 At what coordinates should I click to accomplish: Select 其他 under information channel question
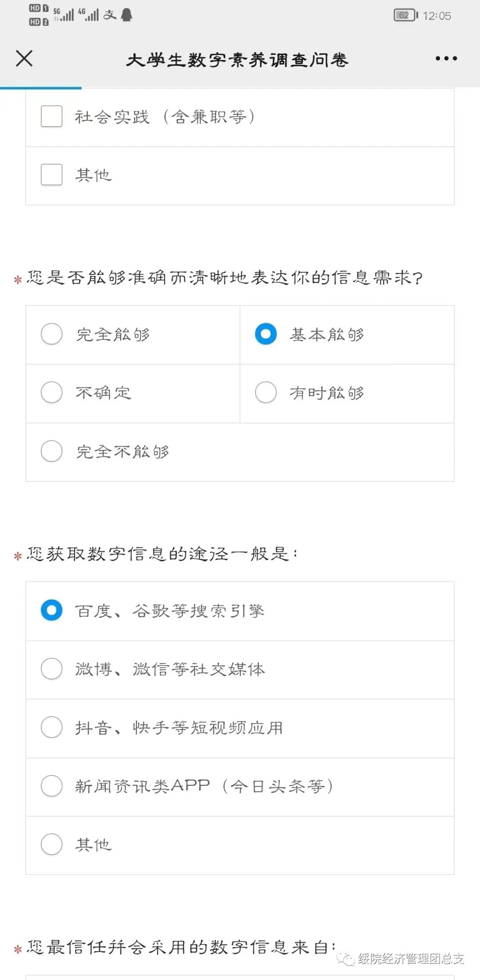52,844
